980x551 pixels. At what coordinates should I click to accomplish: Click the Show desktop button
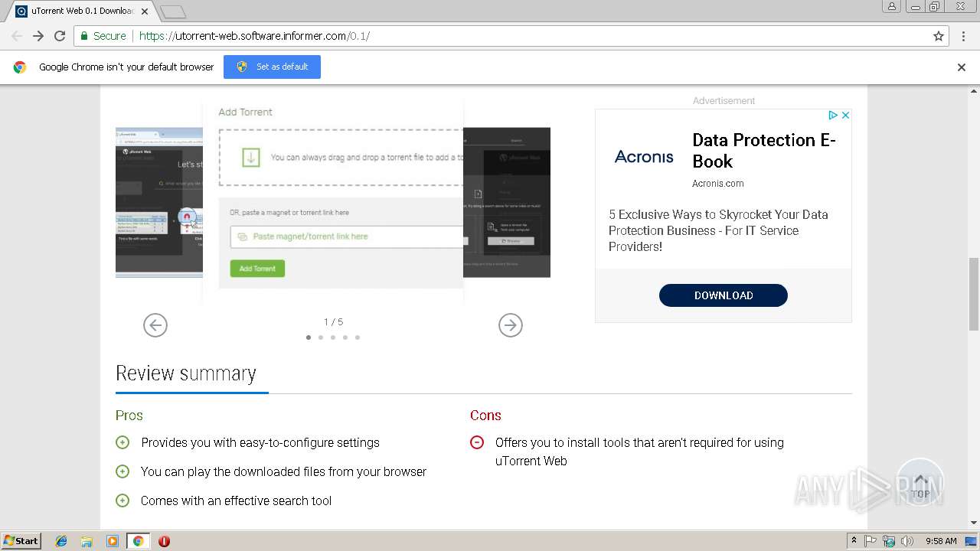(x=972, y=541)
